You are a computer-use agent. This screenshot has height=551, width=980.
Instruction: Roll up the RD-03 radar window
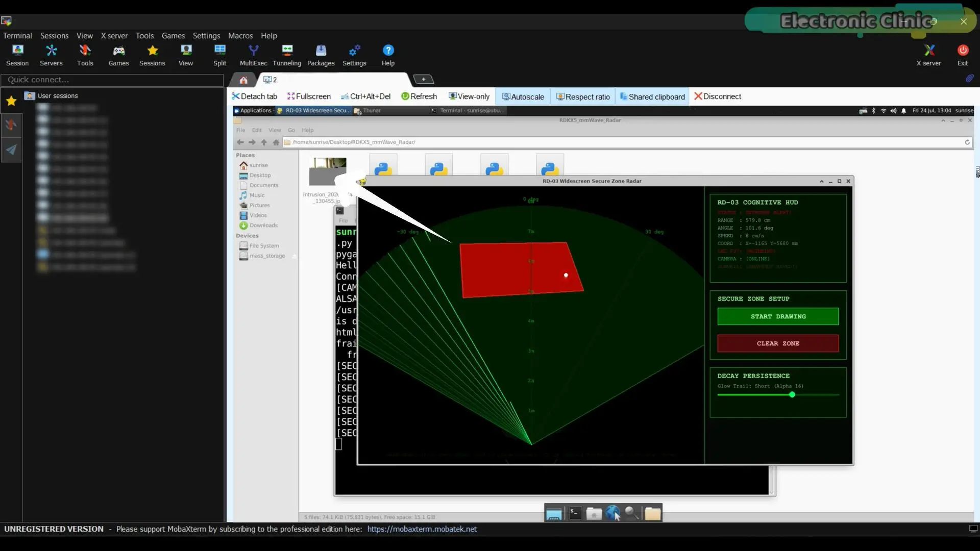(x=821, y=181)
